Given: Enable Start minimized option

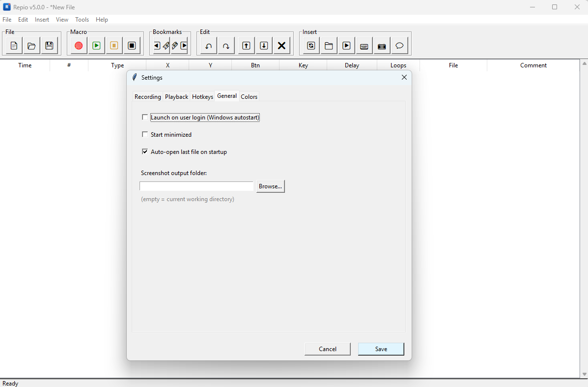Looking at the screenshot, I should pyautogui.click(x=145, y=134).
